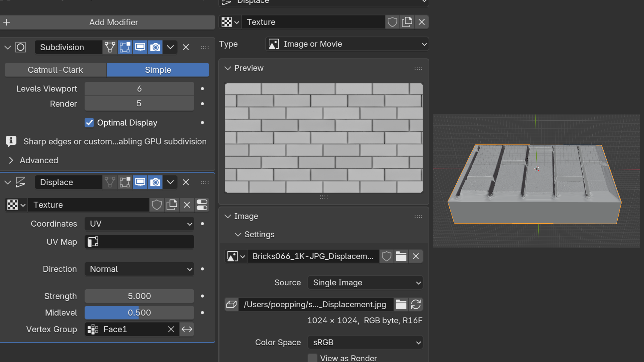Select Catmull-Clark subdivision type
This screenshot has height=362, width=644.
(55, 70)
